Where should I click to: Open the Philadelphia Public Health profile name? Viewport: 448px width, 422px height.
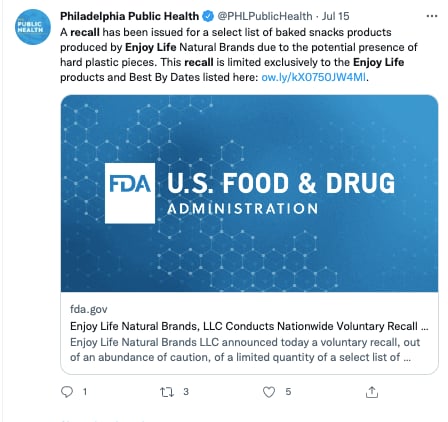click(129, 16)
